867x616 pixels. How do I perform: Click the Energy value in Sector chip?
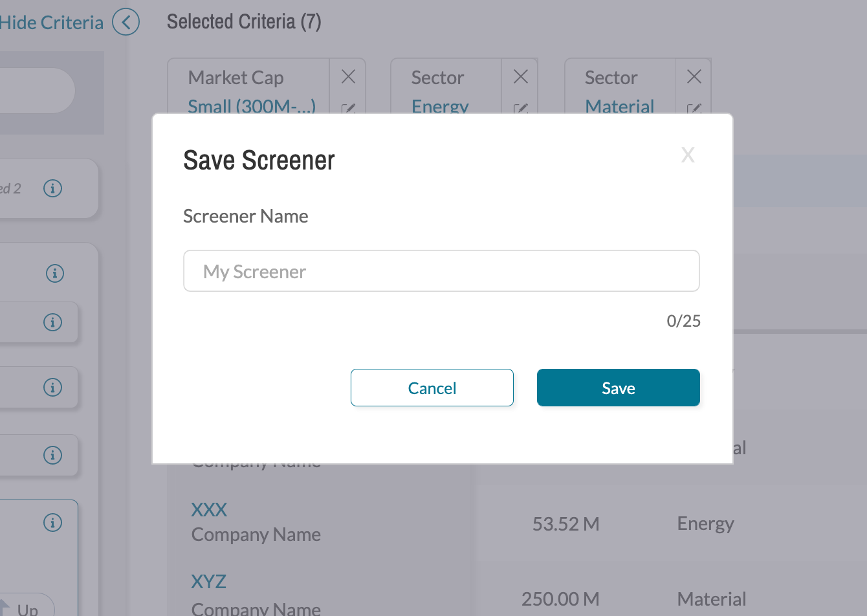pyautogui.click(x=440, y=106)
